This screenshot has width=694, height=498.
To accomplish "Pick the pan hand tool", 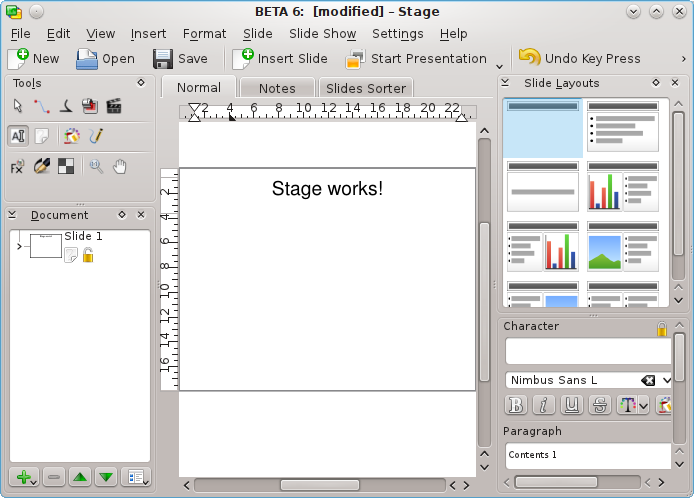I will [120, 166].
